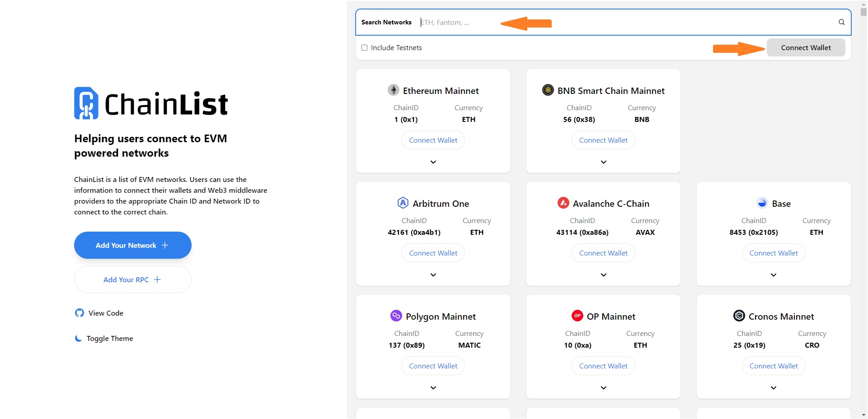Connect wallet to BNB Smart Chain Mainnet

[x=603, y=140]
